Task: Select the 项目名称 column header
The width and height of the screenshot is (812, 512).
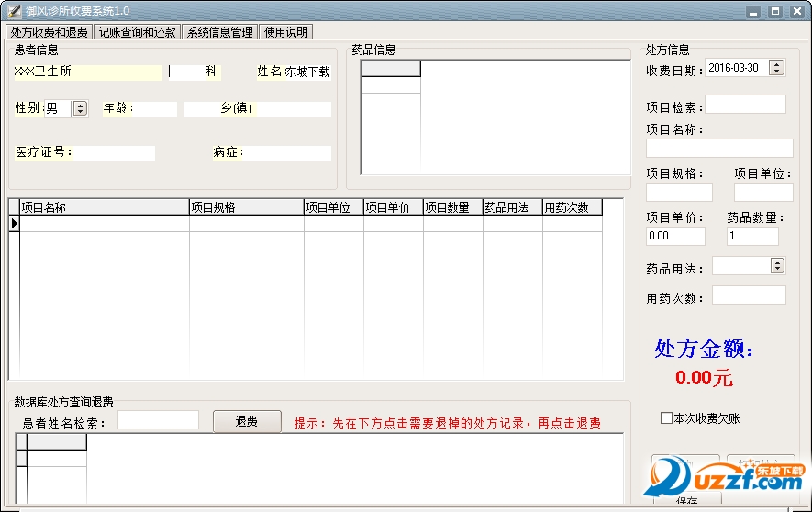Action: pos(105,207)
